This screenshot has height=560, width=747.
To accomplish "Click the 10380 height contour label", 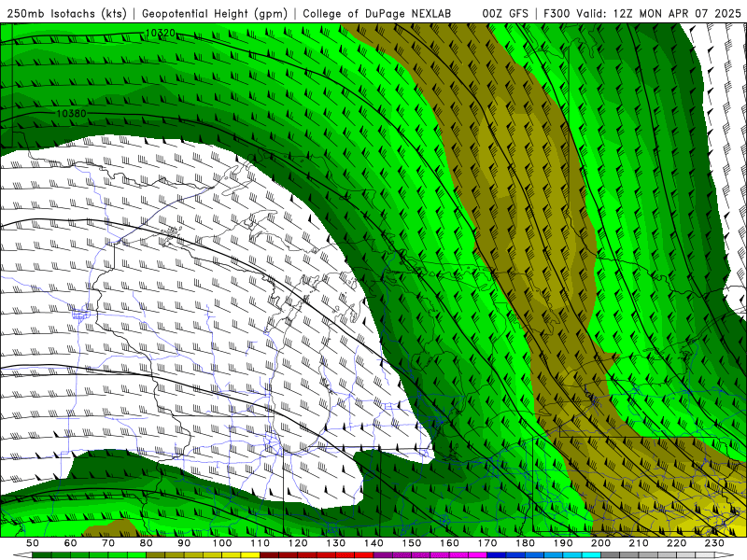I will 72,113.
